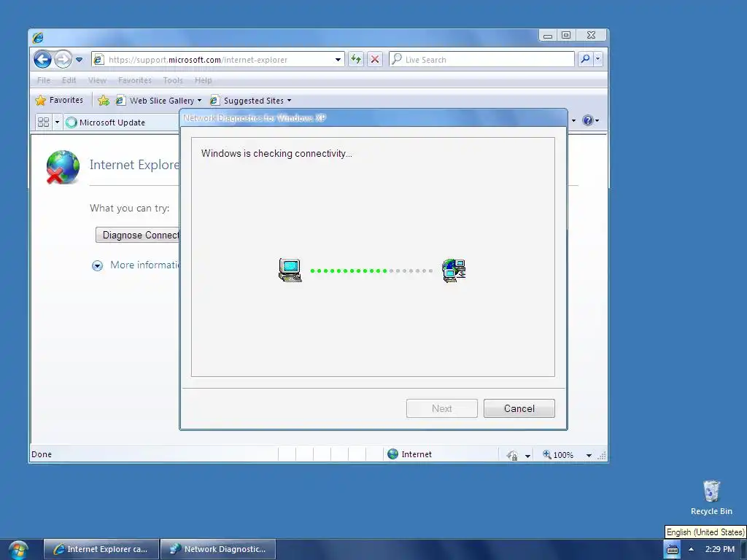This screenshot has height=560, width=747.
Task: Click the search magnifier button
Action: point(585,59)
